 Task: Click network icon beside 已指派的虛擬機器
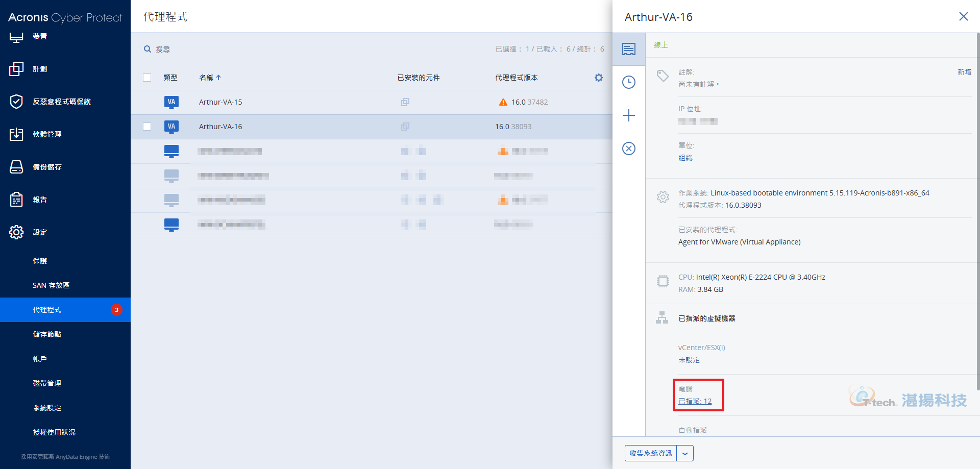(x=662, y=318)
